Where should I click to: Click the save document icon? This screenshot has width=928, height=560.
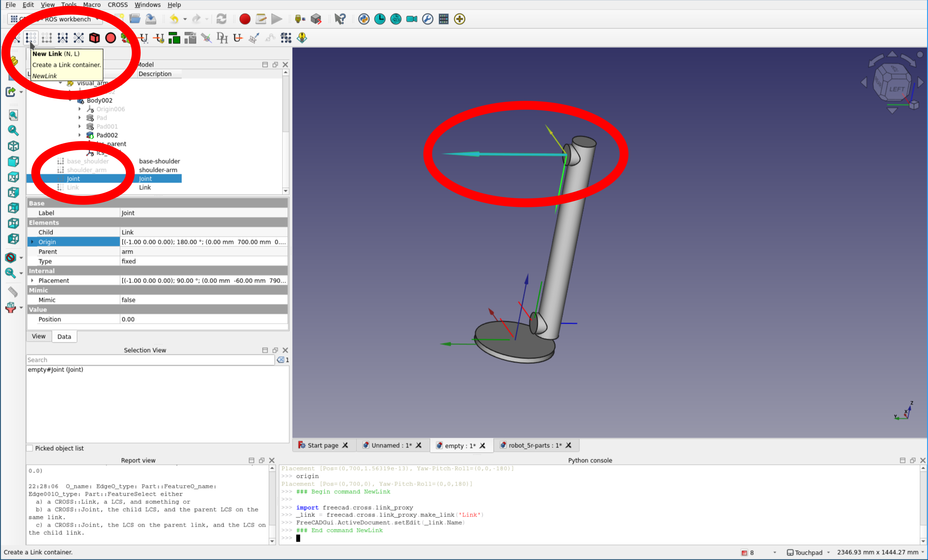point(151,19)
